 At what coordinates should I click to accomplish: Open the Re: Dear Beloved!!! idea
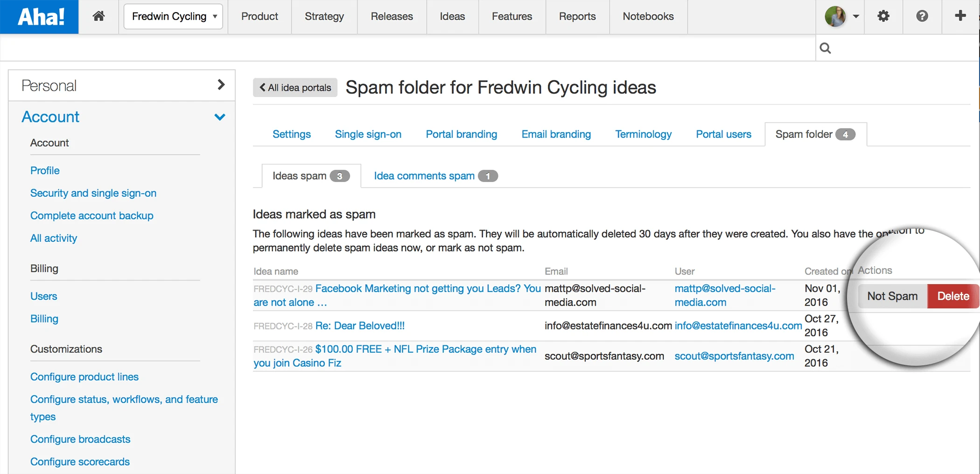360,326
